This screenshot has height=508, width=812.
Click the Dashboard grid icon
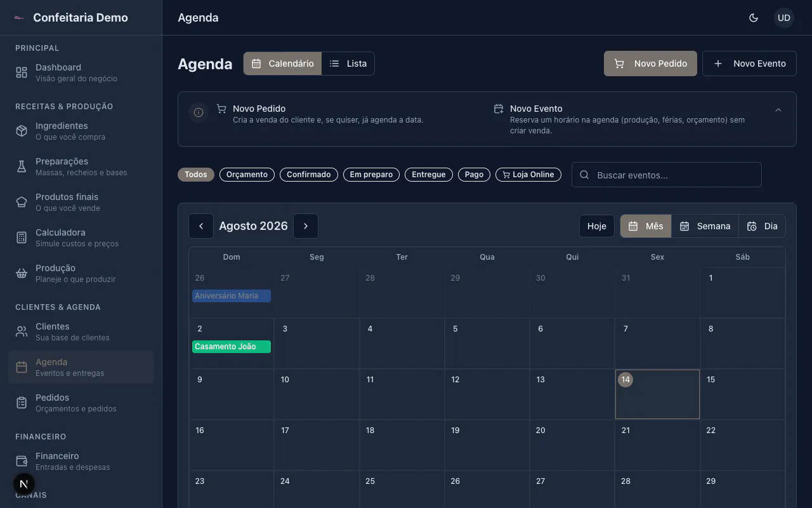22,72
